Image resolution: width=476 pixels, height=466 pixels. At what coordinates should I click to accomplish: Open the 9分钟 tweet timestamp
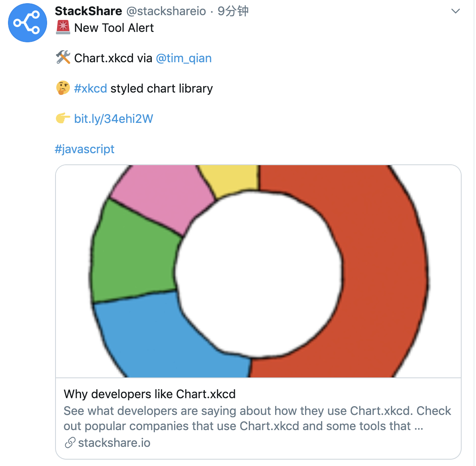pos(233,11)
